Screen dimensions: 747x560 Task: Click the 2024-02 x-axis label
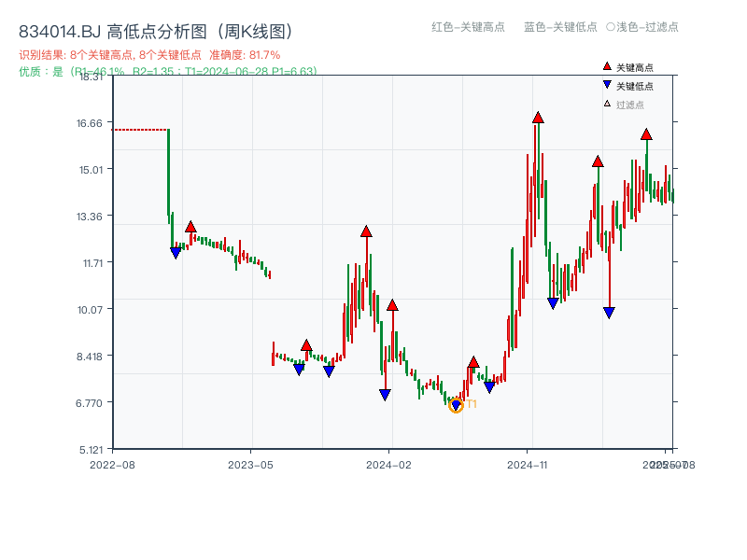(387, 463)
